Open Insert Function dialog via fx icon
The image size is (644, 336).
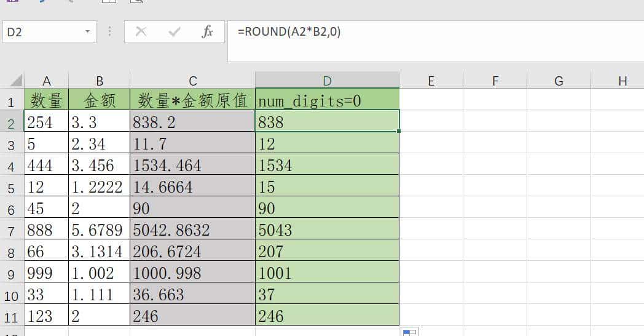coord(208,31)
